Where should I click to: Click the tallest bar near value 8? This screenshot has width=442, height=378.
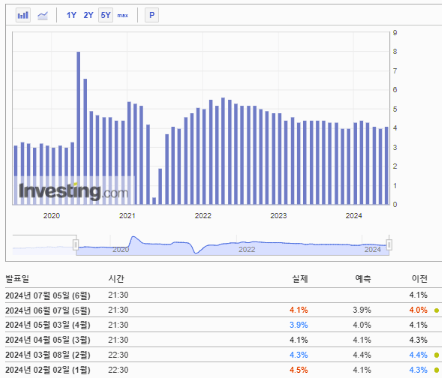point(78,128)
